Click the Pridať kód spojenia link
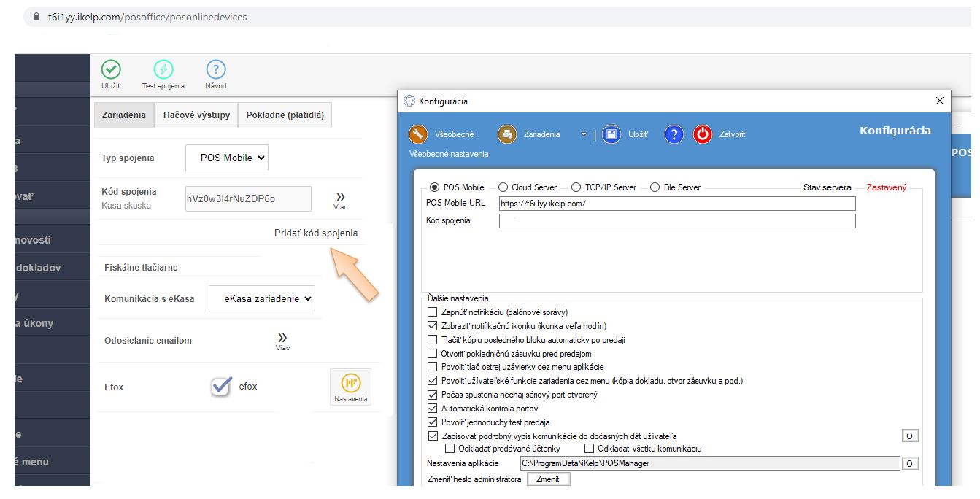 315,233
